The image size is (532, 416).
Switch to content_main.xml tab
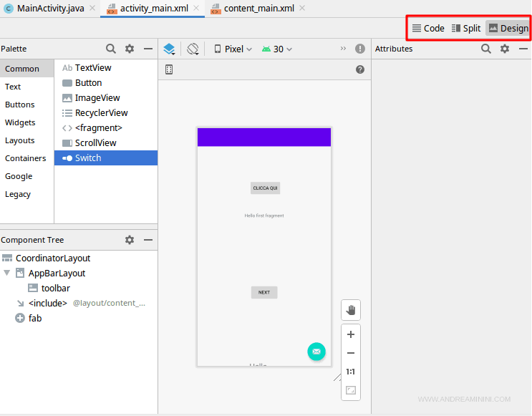(x=258, y=9)
